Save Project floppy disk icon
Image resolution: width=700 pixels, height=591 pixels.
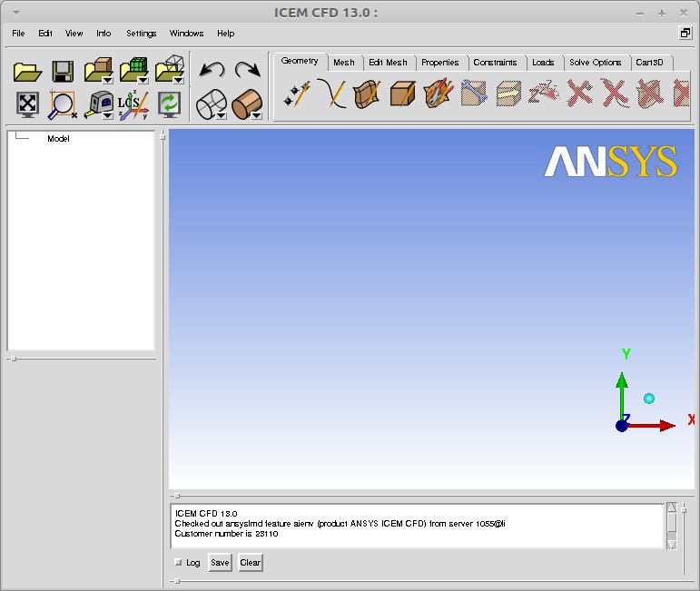click(63, 72)
